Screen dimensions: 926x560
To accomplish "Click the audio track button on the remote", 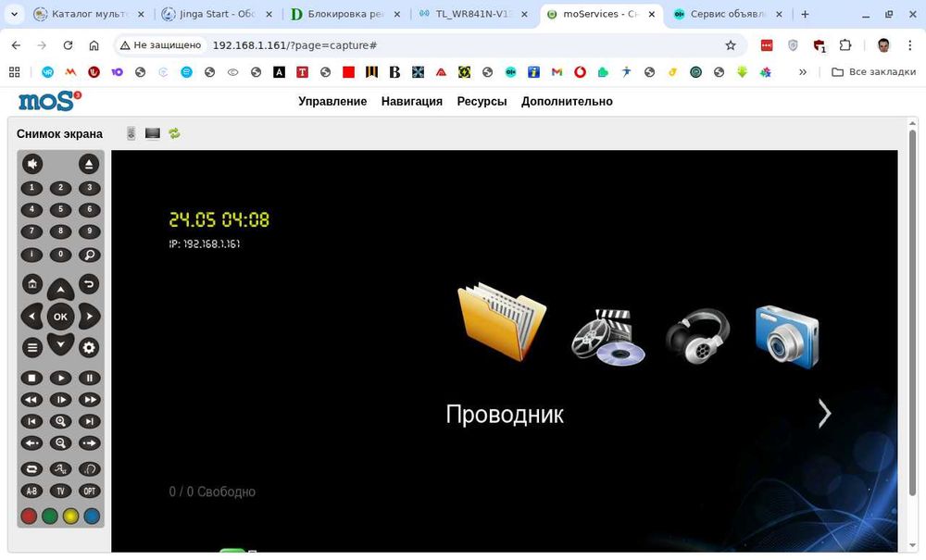I will 89,469.
